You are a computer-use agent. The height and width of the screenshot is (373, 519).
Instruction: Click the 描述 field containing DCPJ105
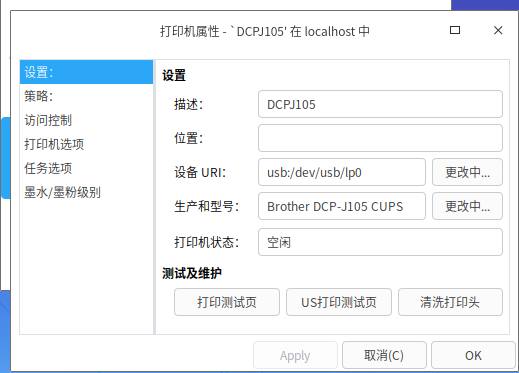tap(380, 104)
